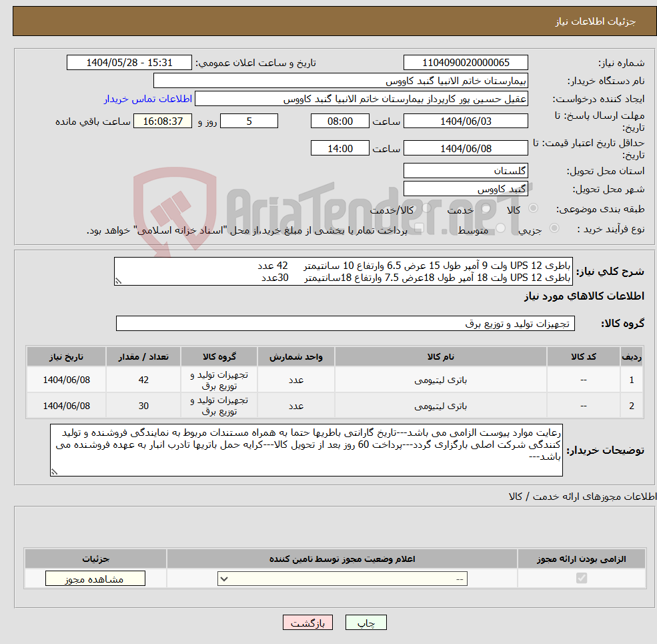Click the بازگشت button
Viewport: 657px width, 644px height.
307,622
